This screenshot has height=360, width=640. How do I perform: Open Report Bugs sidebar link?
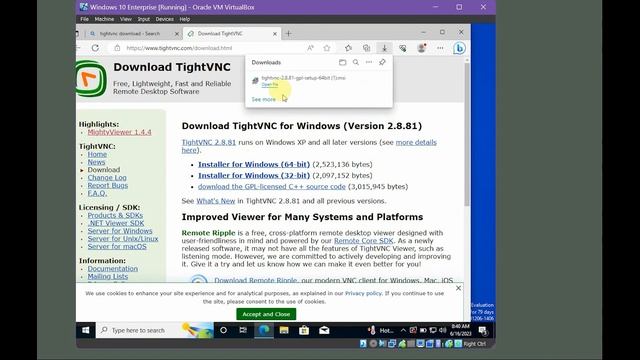[x=107, y=185]
